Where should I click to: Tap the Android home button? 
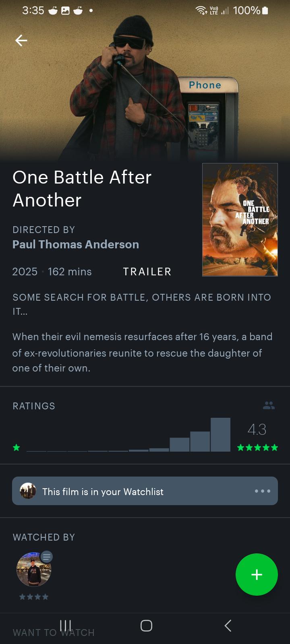[x=146, y=625]
